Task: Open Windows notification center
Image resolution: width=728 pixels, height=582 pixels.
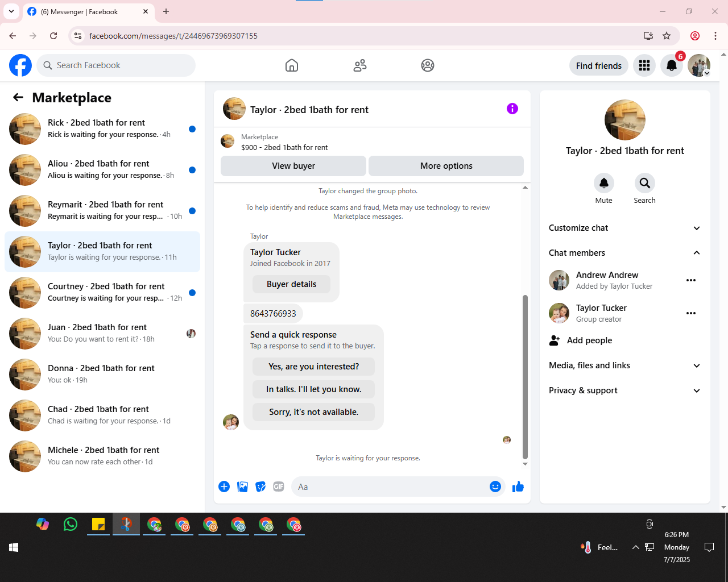Action: (x=709, y=547)
